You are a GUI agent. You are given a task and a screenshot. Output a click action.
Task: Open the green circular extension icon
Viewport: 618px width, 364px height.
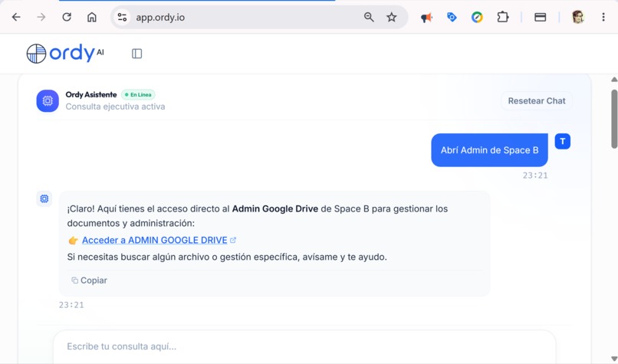click(477, 18)
